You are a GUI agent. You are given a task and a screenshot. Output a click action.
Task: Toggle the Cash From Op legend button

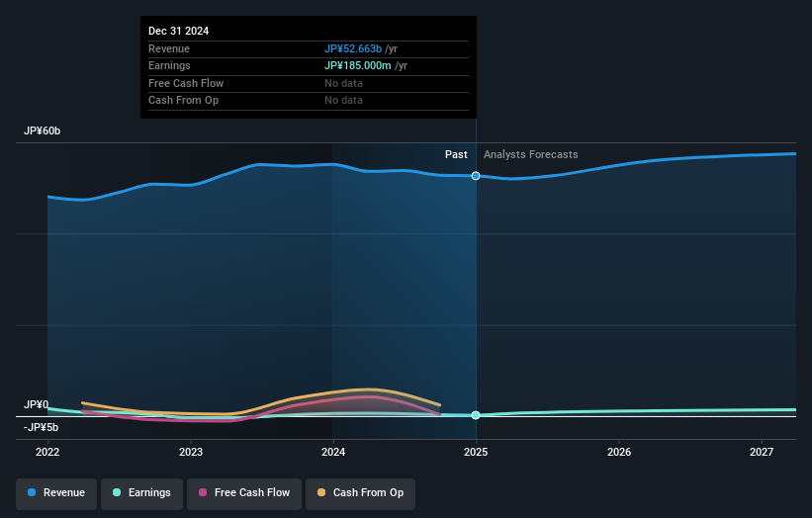click(x=360, y=492)
